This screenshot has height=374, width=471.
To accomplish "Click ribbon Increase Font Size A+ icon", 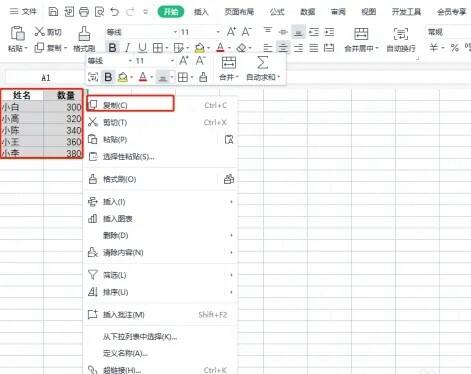I will click(231, 32).
